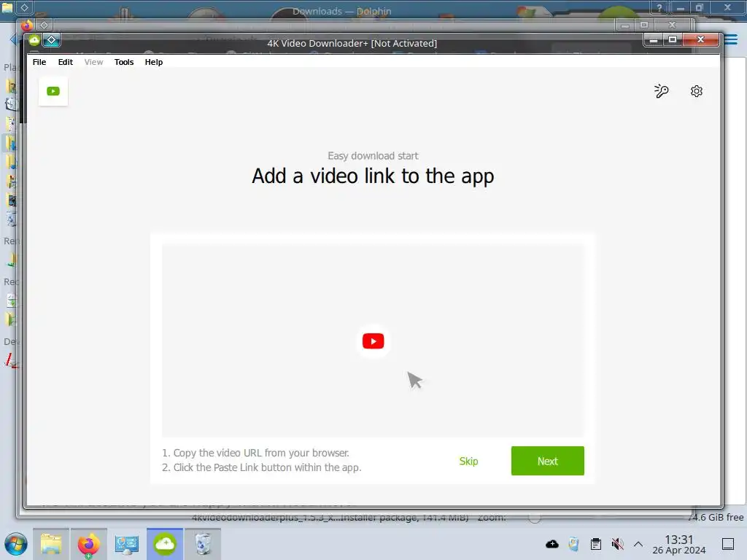The image size is (747, 560).
Task: Open the settings gear icon
Action: pyautogui.click(x=697, y=91)
